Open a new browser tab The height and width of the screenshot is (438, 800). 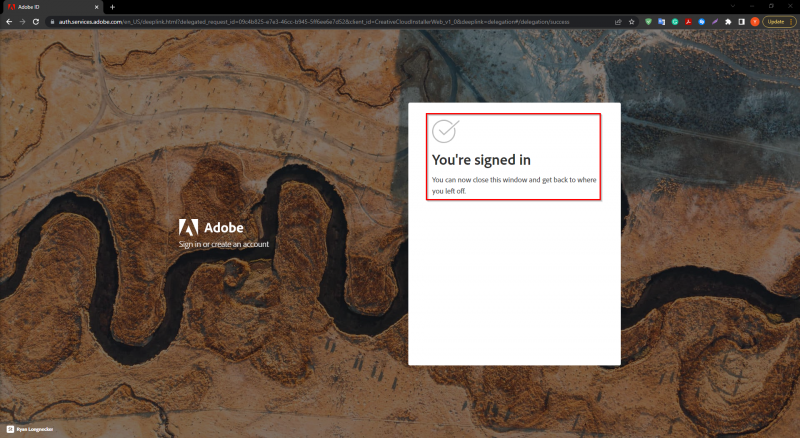[112, 7]
